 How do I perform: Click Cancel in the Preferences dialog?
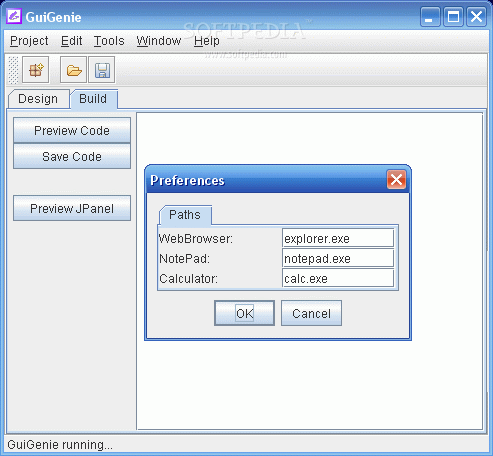(x=311, y=313)
